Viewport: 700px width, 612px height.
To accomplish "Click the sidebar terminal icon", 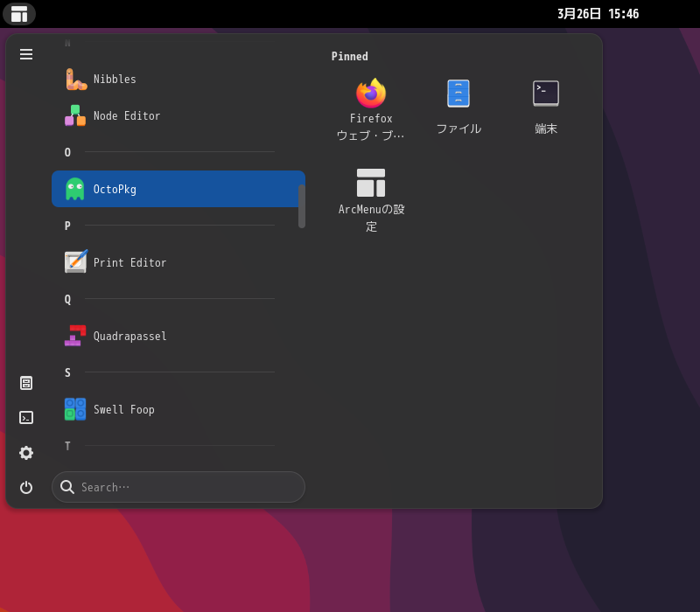I will click(x=26, y=418).
